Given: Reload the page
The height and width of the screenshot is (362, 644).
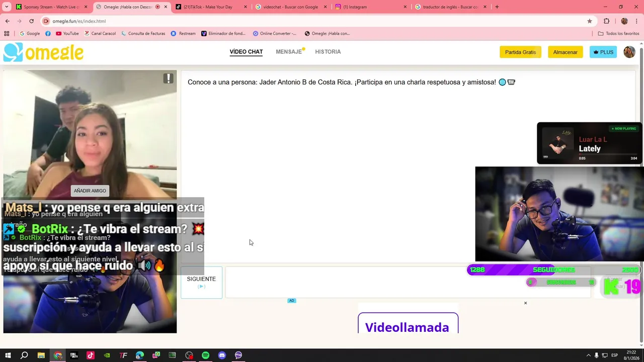Looking at the screenshot, I should pyautogui.click(x=31, y=21).
